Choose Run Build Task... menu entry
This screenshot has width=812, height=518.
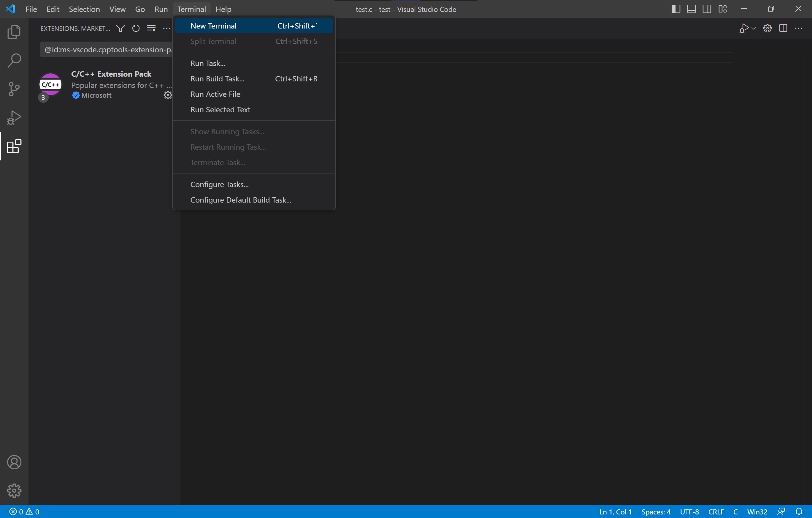click(254, 79)
